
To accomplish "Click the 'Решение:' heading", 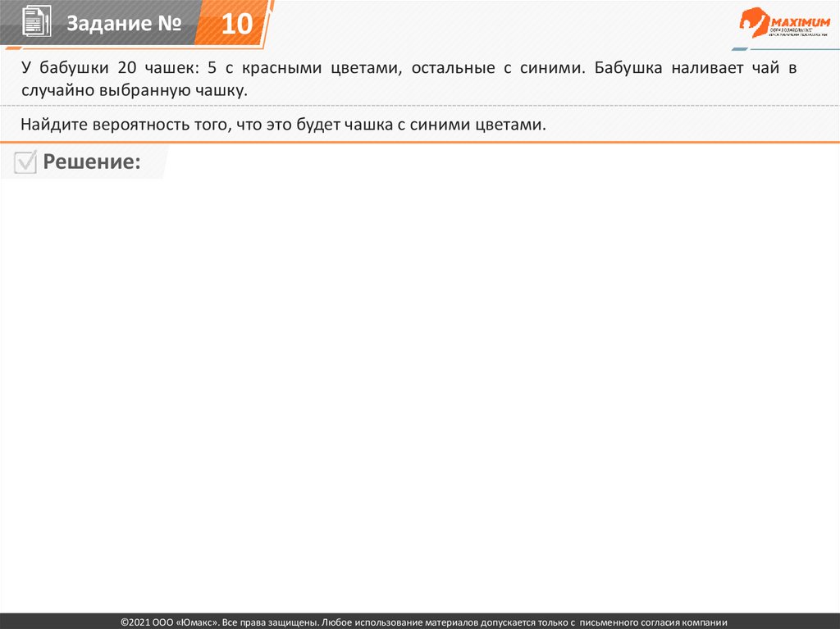I will point(92,162).
